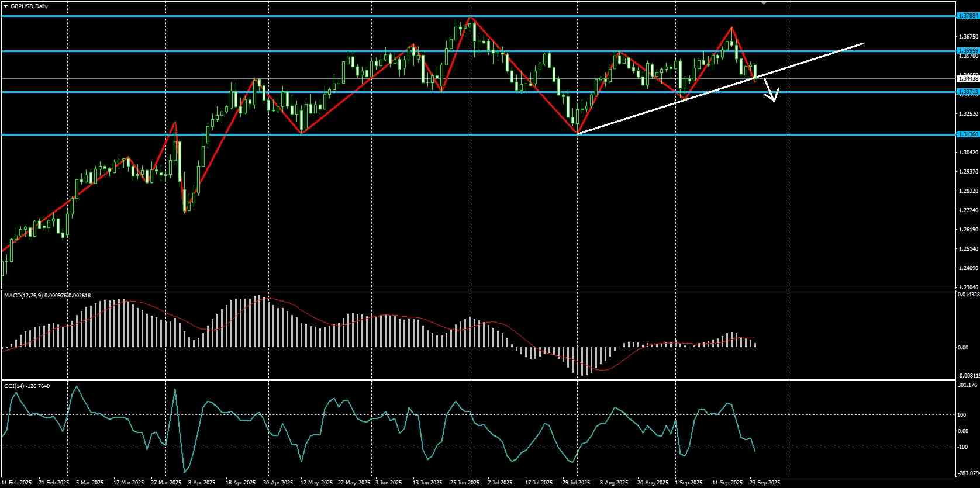The height and width of the screenshot is (488, 980).
Task: Click the -283.079 CCI scale value
Action: tap(968, 473)
